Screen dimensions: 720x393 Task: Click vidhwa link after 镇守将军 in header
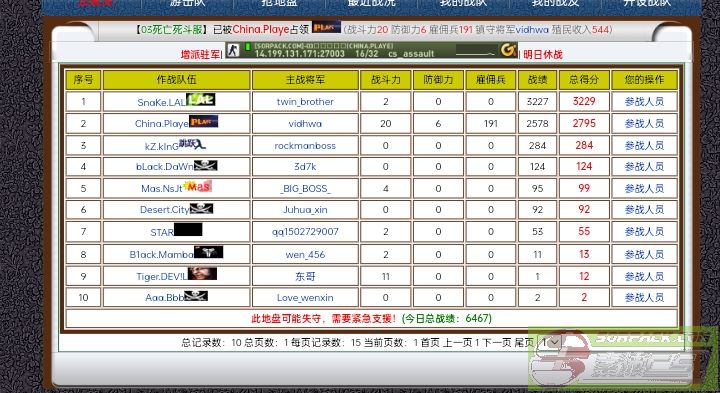click(x=532, y=30)
